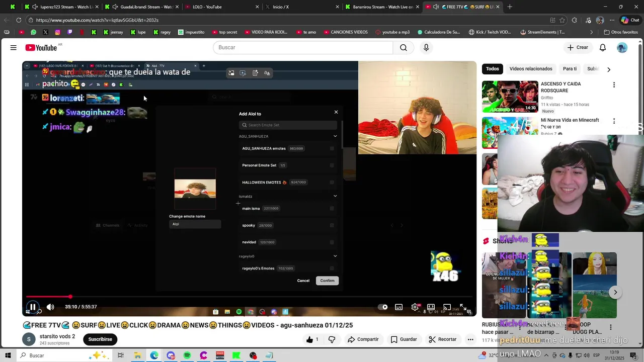Enter fullscreen video mode
The width and height of the screenshot is (644, 362).
coord(463,307)
